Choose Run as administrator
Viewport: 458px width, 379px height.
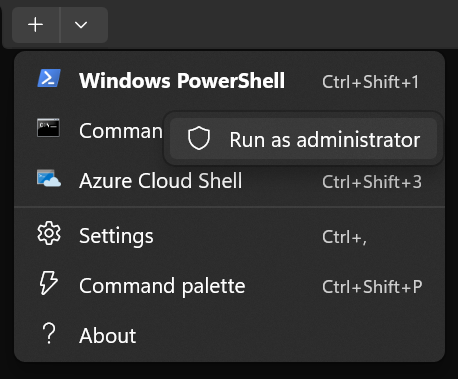303,139
